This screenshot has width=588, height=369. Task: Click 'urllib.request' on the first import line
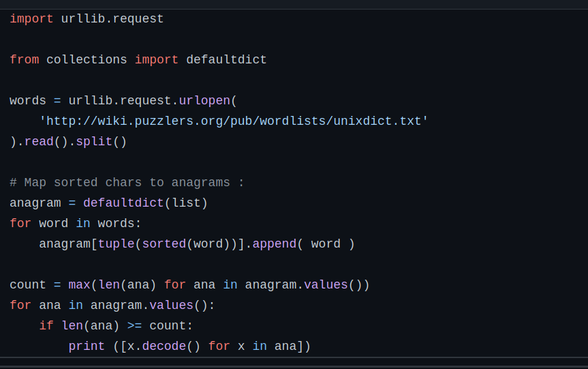(x=112, y=19)
